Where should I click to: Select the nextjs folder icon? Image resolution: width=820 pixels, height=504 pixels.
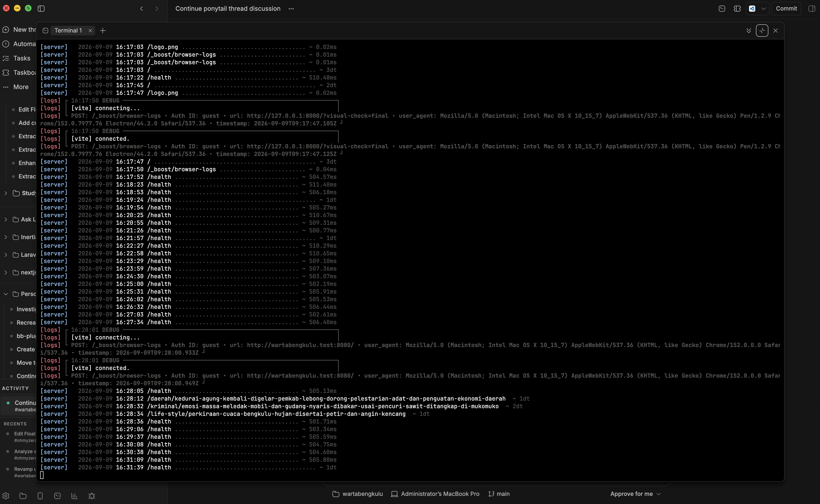16,273
